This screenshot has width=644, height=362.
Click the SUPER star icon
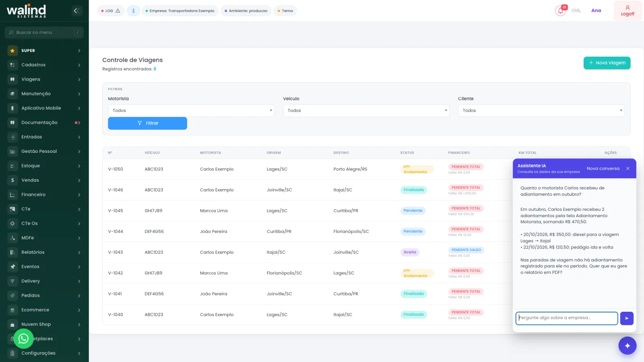tap(12, 51)
